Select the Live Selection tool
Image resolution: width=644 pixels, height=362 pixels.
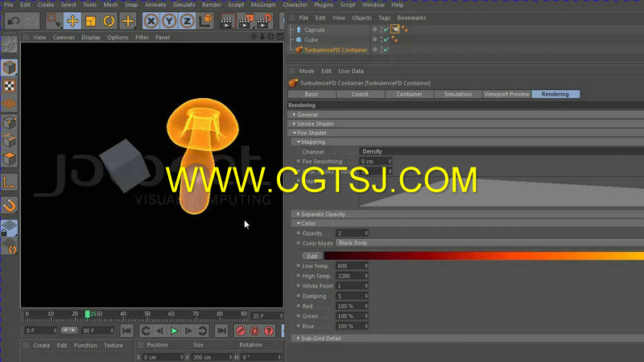pos(53,21)
